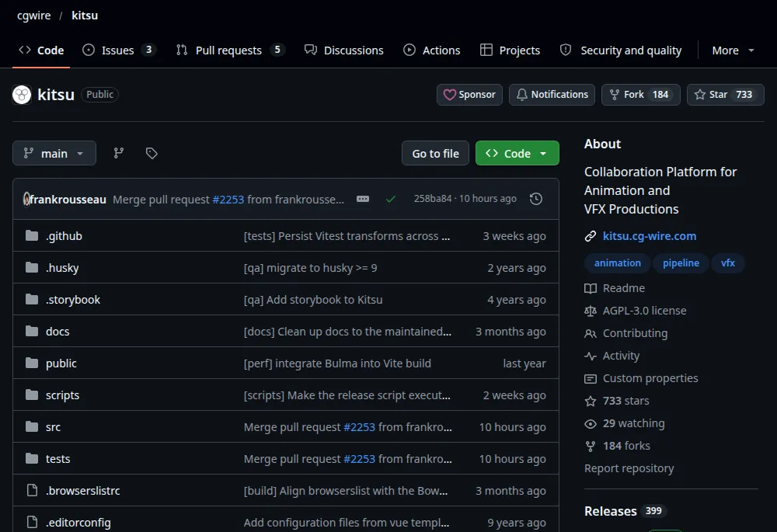This screenshot has height=532, width=777.
Task: Click the Sponsor button
Action: click(x=470, y=95)
